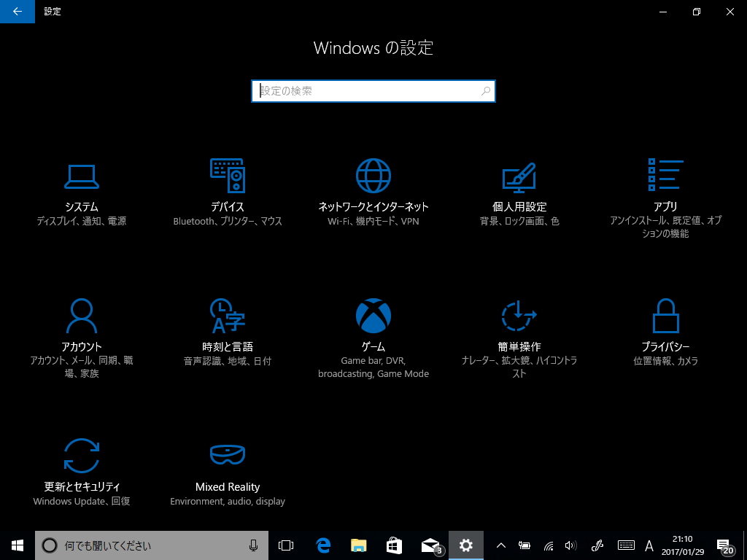The image size is (747, 560).
Task: Click the Settings gear in the taskbar
Action: pyautogui.click(x=466, y=545)
